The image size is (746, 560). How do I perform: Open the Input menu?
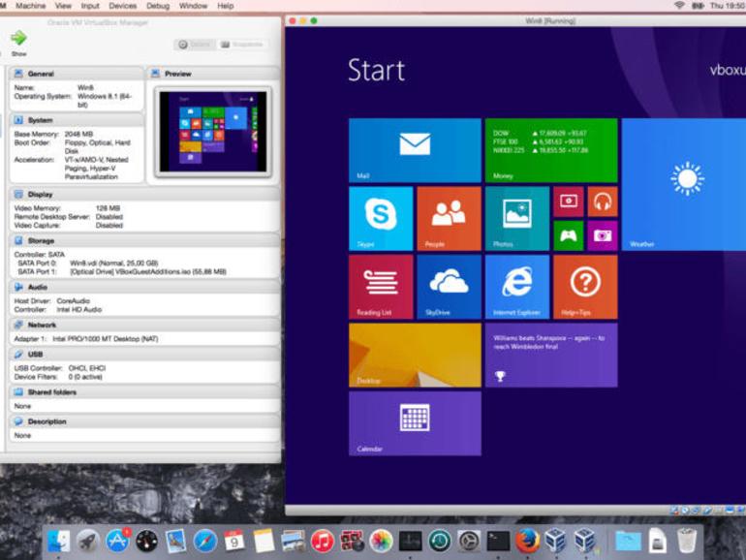coord(90,6)
